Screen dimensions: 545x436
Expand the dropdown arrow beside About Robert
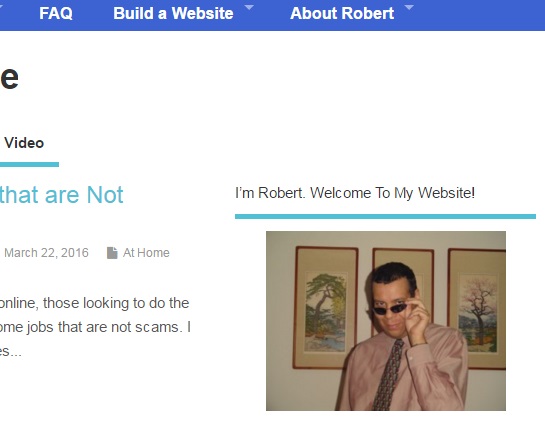(409, 7)
